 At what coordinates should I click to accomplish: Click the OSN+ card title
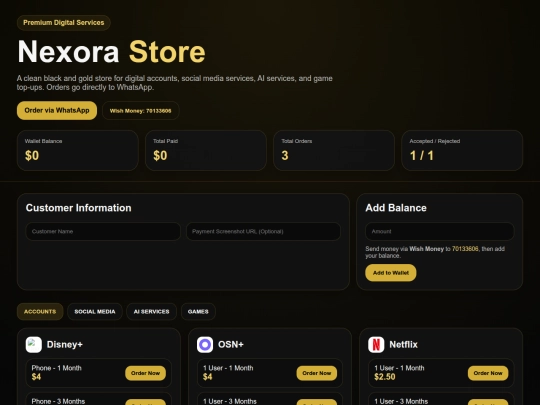[231, 345]
